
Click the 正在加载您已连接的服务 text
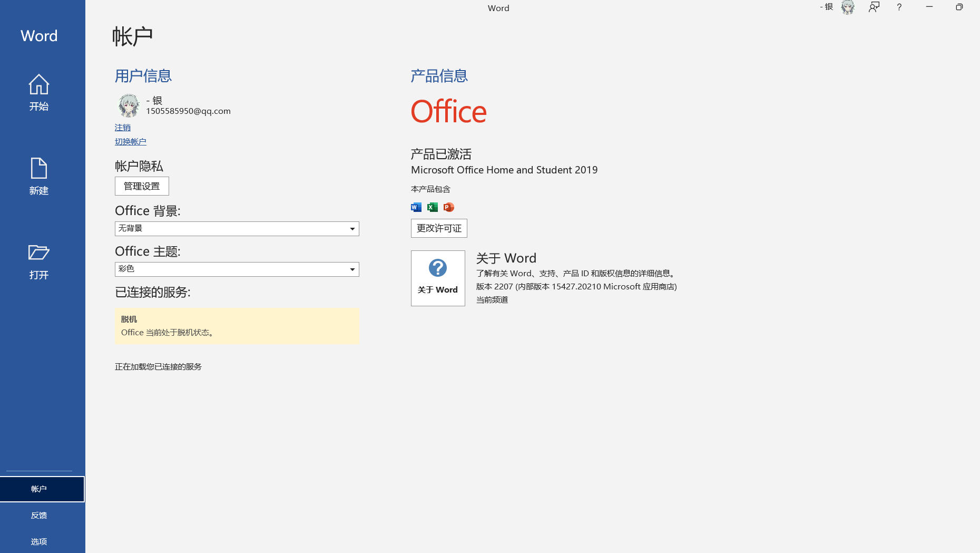point(158,366)
